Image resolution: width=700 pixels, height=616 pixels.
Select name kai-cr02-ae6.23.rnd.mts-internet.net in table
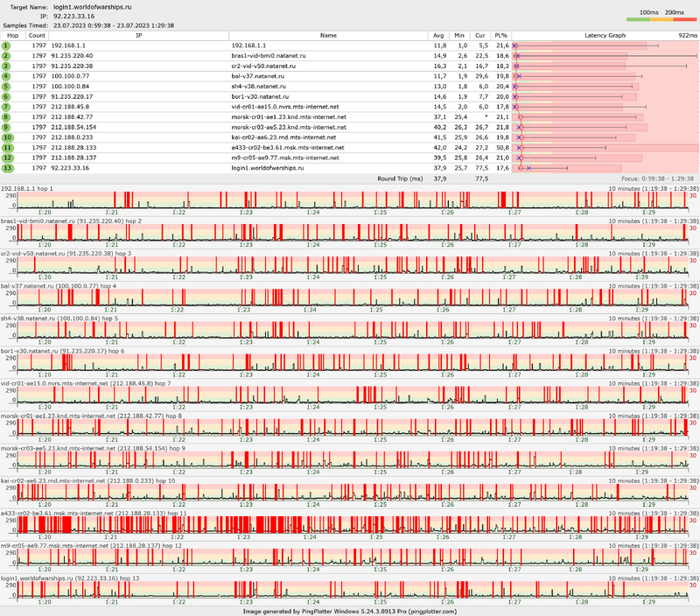[x=283, y=137]
